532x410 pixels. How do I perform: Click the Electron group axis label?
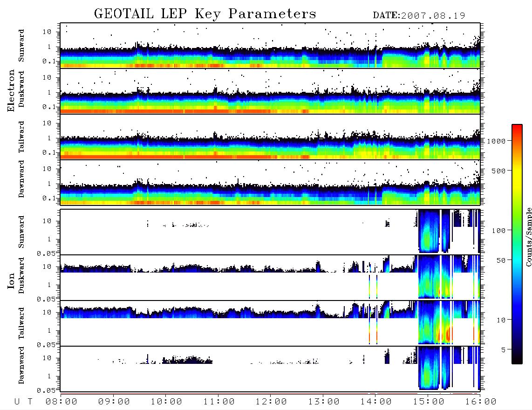11,91
